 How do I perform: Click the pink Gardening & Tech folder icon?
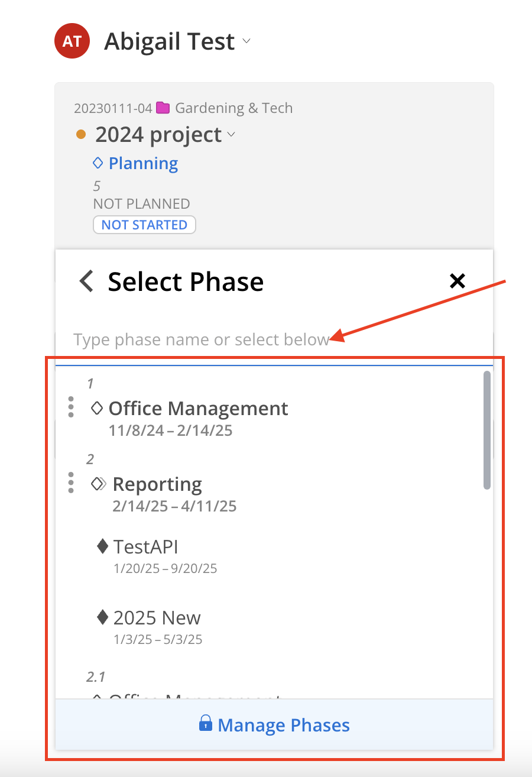[x=163, y=108]
